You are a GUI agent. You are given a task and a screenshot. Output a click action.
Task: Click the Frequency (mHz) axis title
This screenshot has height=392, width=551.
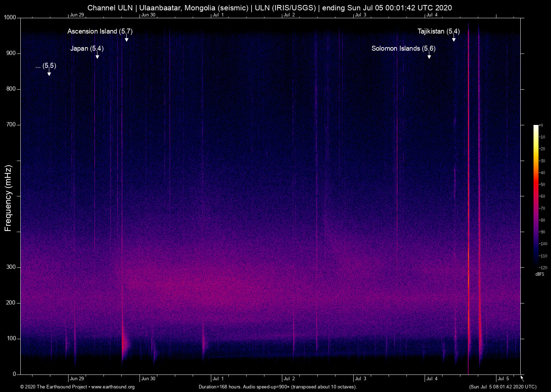[x=8, y=196]
